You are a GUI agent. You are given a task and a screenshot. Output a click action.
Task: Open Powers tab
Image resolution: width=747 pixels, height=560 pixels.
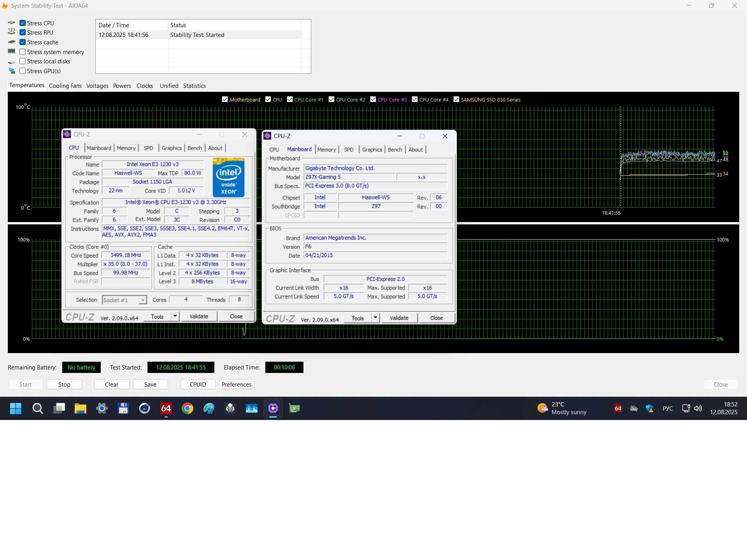point(122,86)
